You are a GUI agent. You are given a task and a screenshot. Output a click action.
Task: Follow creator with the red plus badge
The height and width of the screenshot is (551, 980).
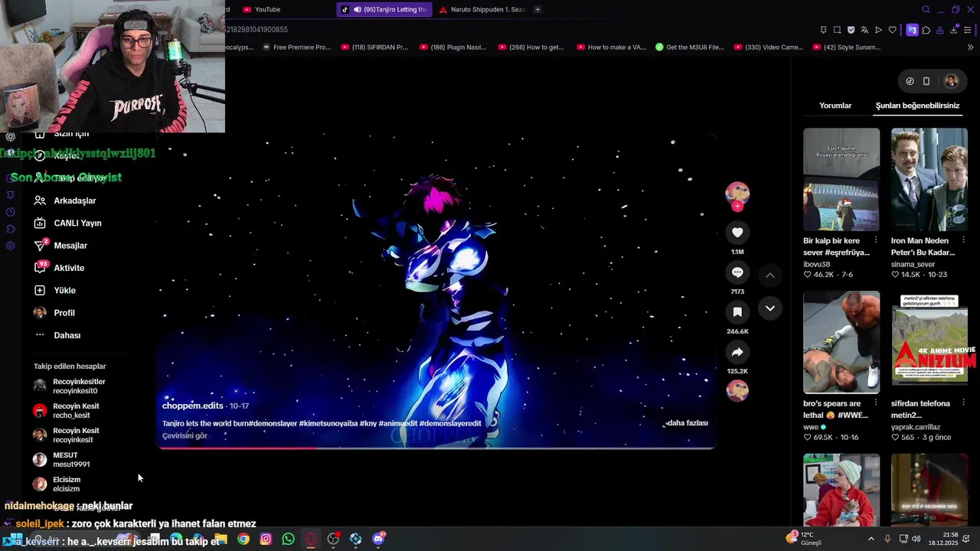point(737,207)
